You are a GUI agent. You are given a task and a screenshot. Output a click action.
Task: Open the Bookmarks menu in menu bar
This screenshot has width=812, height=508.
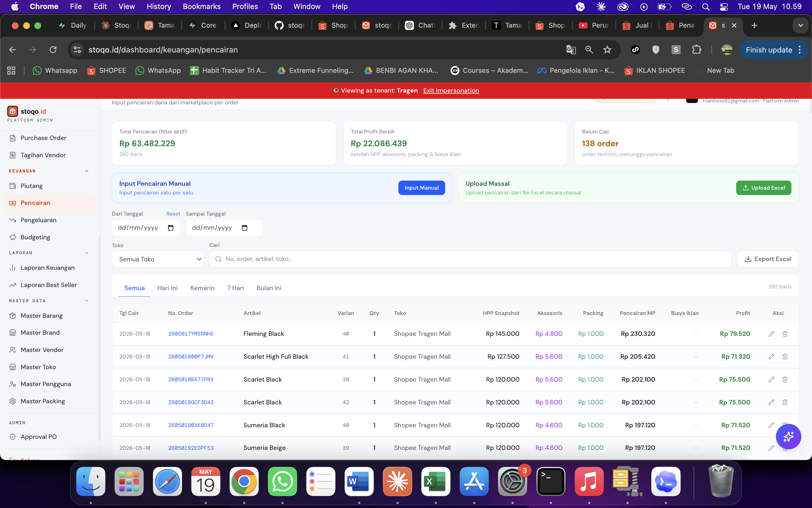coord(202,7)
